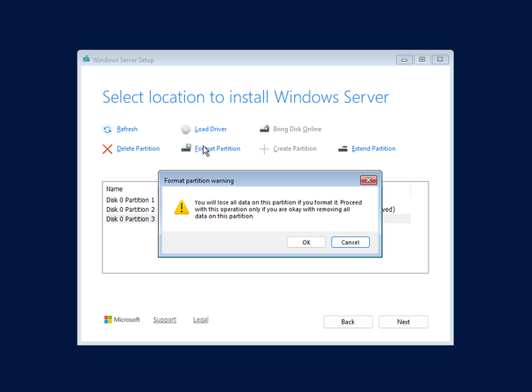Image resolution: width=532 pixels, height=392 pixels.
Task: Click the Refresh circular arrows icon
Action: pyautogui.click(x=108, y=130)
